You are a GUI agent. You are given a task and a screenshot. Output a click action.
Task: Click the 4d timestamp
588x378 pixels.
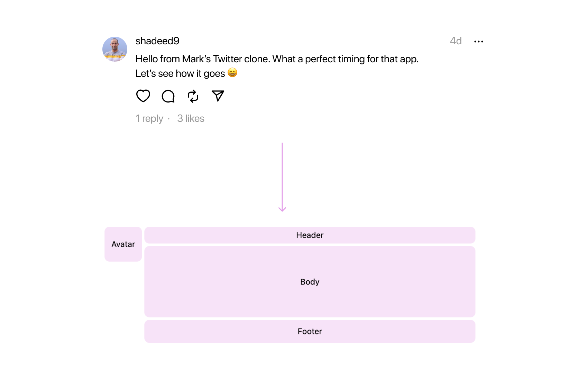pos(456,41)
